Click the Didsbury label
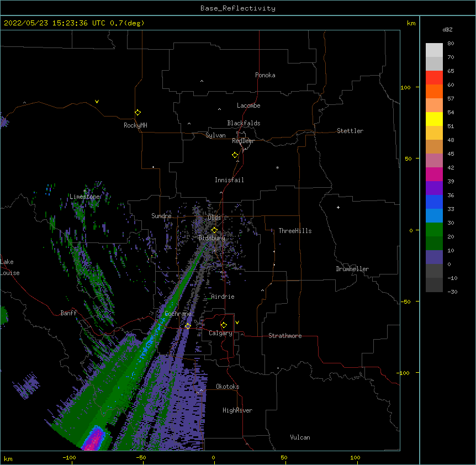476x465 pixels. point(212,238)
